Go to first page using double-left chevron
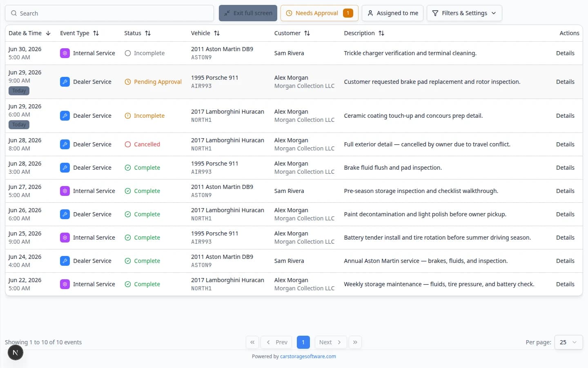 tap(252, 342)
